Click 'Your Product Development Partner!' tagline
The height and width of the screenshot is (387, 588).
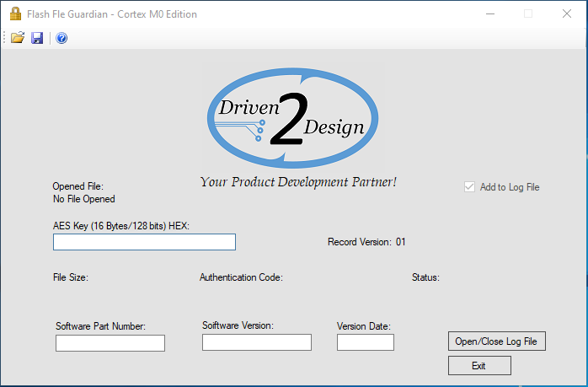298,182
